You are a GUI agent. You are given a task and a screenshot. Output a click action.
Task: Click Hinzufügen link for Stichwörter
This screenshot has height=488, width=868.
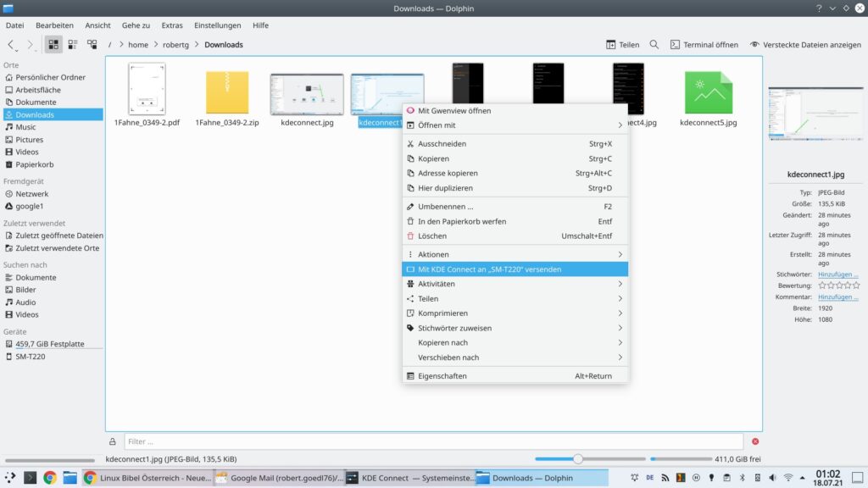pyautogui.click(x=838, y=274)
